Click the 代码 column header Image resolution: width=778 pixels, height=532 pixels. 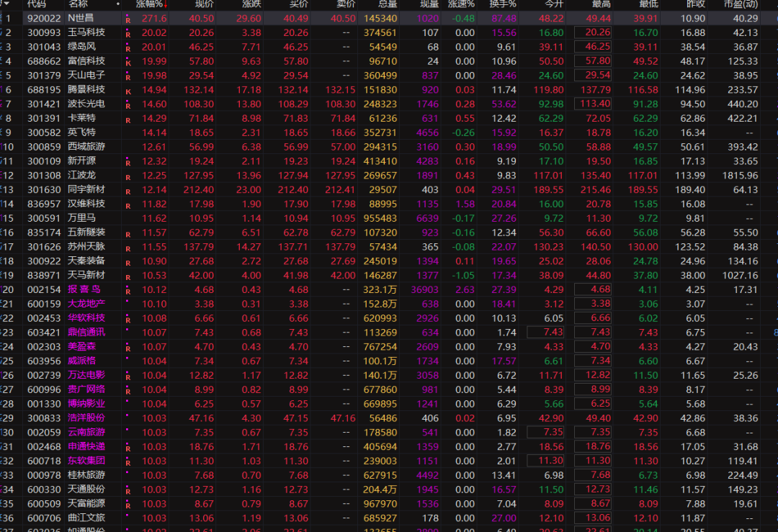[x=37, y=4]
